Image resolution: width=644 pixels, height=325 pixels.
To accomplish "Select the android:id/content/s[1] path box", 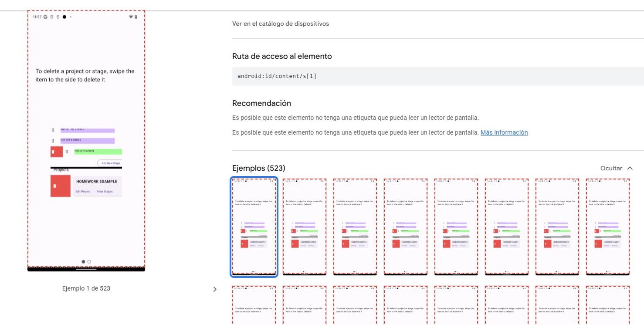I will (438, 76).
